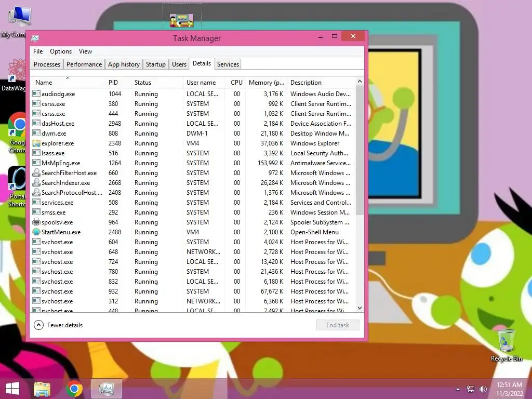This screenshot has width=532, height=399.
Task: Open the Recycle Bin desktop icon
Action: pyautogui.click(x=506, y=345)
